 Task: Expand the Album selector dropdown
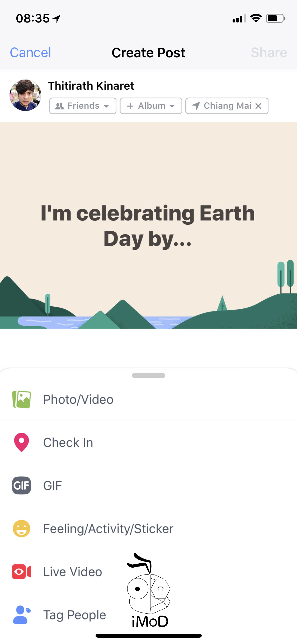pos(151,106)
